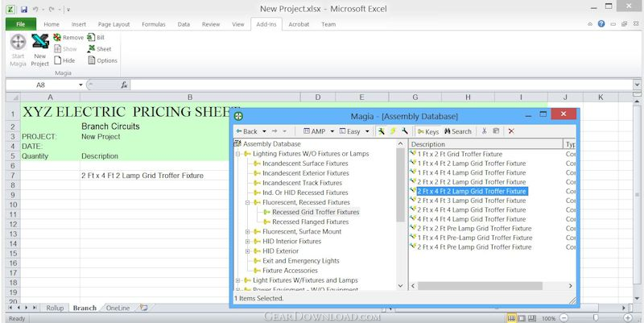
Task: Open the Back history dropdown arrow
Action: (264, 131)
